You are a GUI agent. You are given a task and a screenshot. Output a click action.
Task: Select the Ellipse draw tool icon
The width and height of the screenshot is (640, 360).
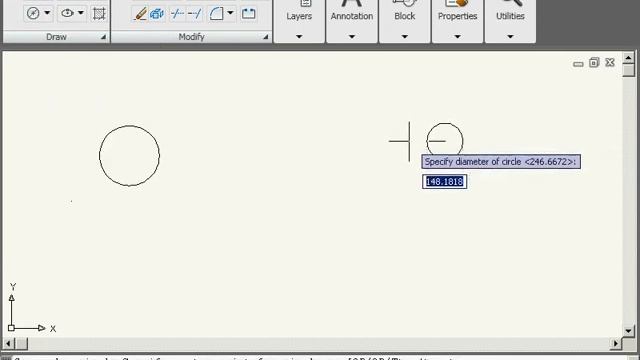(x=67, y=13)
